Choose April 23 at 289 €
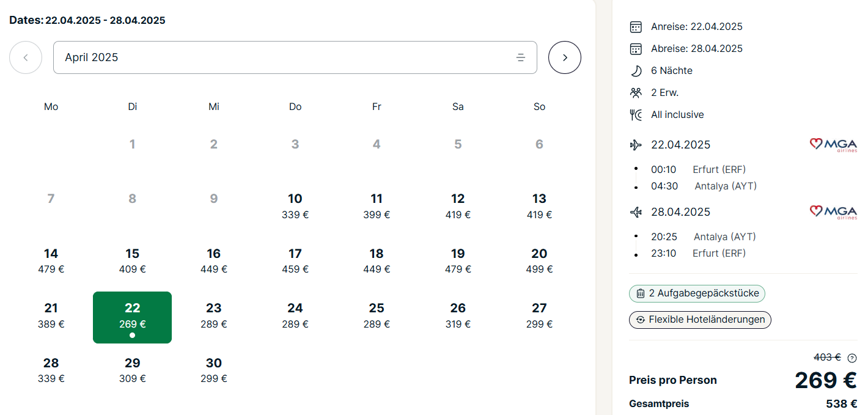Viewport: 868px width, 415px height. pos(214,315)
